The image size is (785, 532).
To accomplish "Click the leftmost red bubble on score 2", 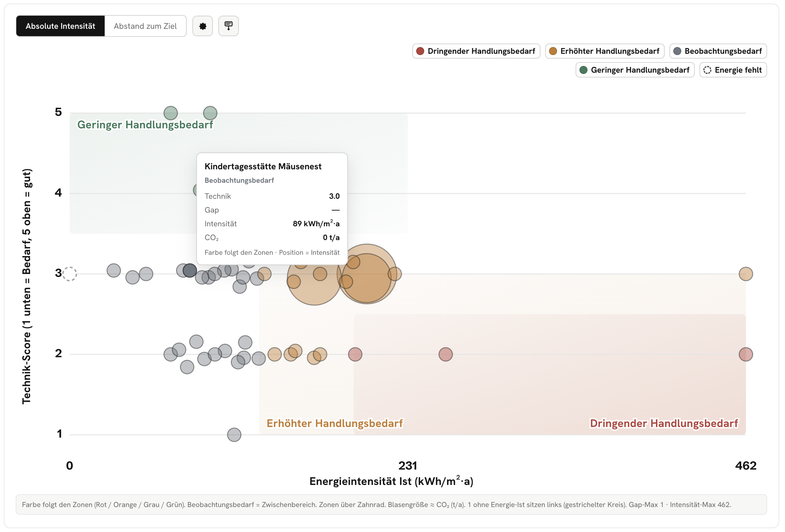I will pyautogui.click(x=355, y=354).
